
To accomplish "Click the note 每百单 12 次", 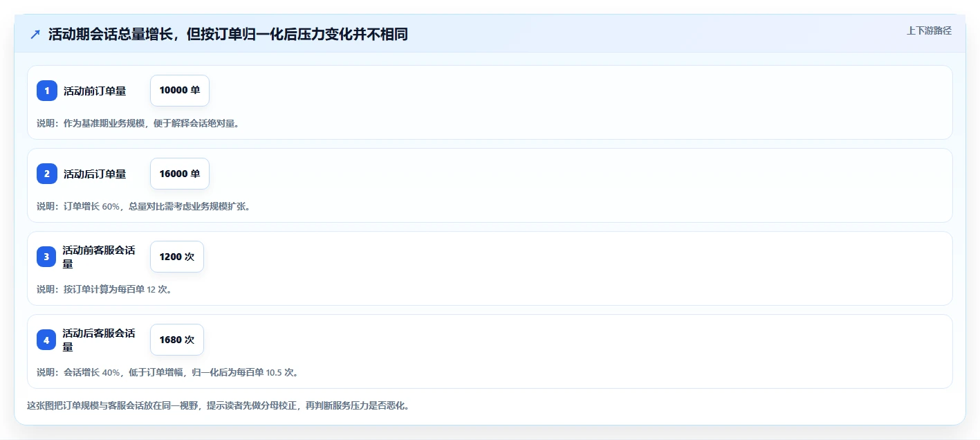I will pos(104,289).
